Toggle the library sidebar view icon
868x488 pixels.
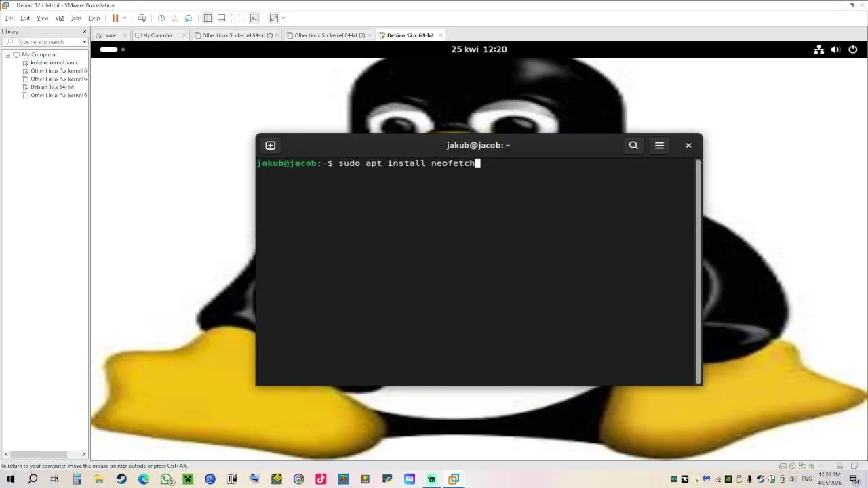click(208, 18)
